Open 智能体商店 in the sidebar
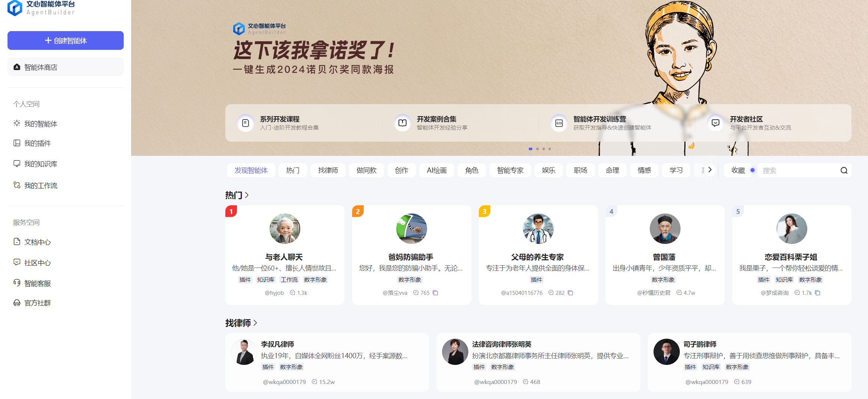 pyautogui.click(x=66, y=67)
